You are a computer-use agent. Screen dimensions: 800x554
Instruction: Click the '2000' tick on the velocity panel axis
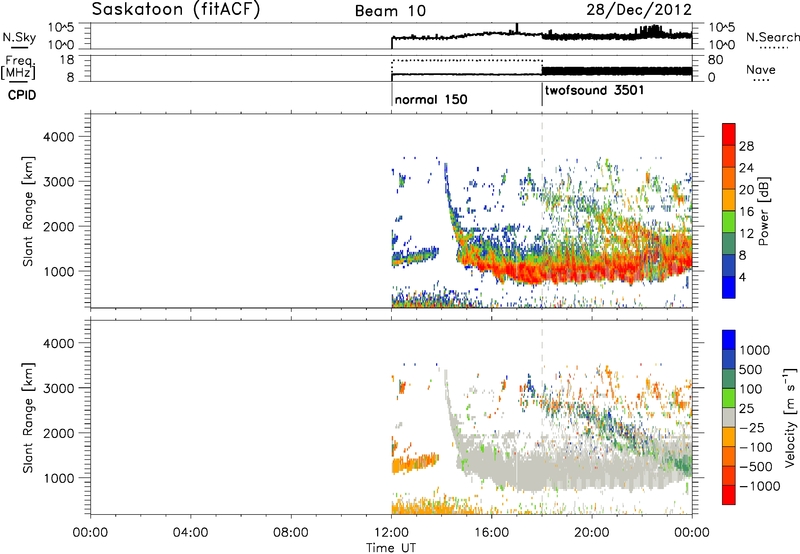pyautogui.click(x=58, y=433)
